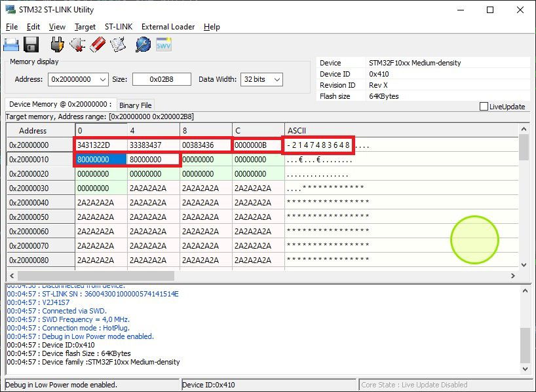Select memory cell 00383436

pos(206,145)
